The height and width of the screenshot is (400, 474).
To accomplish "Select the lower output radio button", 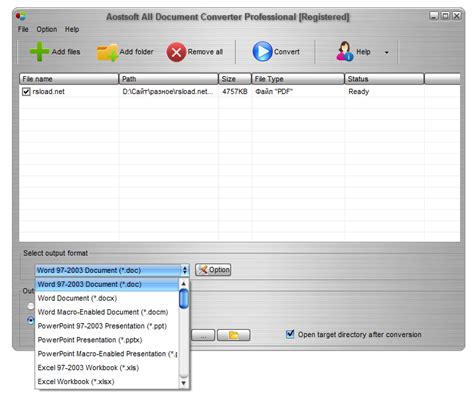I will click(x=31, y=321).
